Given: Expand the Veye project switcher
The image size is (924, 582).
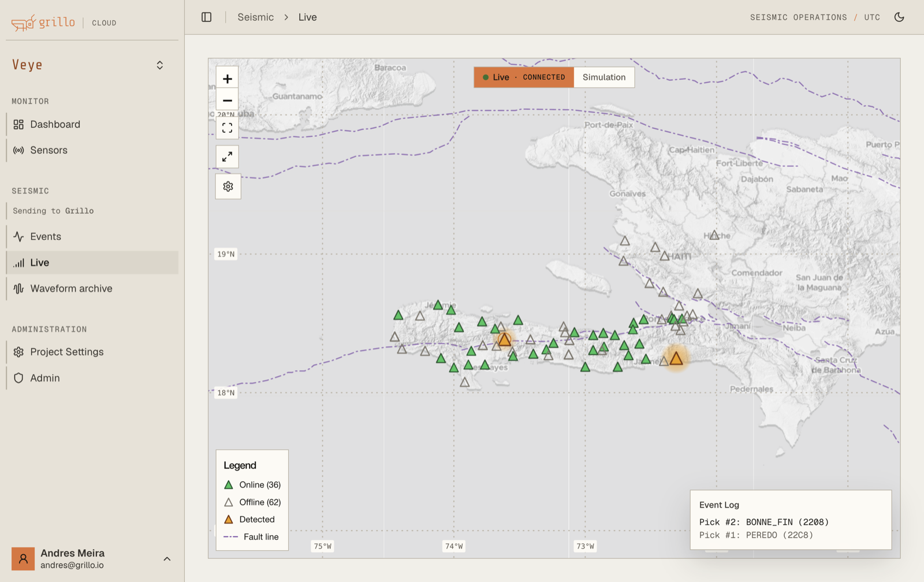Looking at the screenshot, I should (160, 65).
